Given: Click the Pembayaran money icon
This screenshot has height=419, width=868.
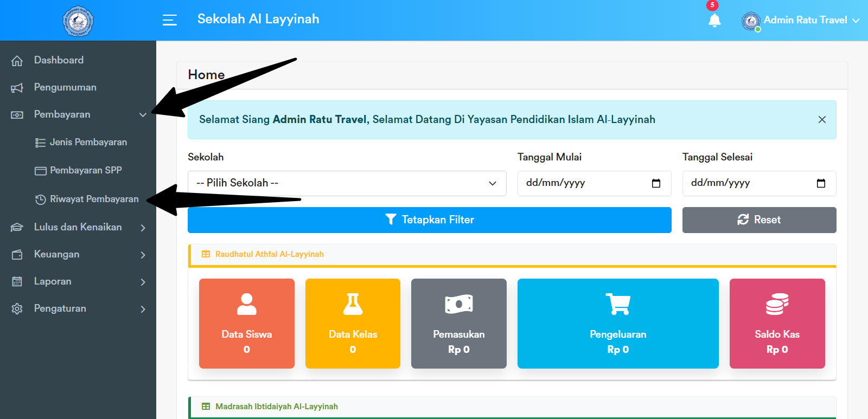Looking at the screenshot, I should pyautogui.click(x=17, y=115).
